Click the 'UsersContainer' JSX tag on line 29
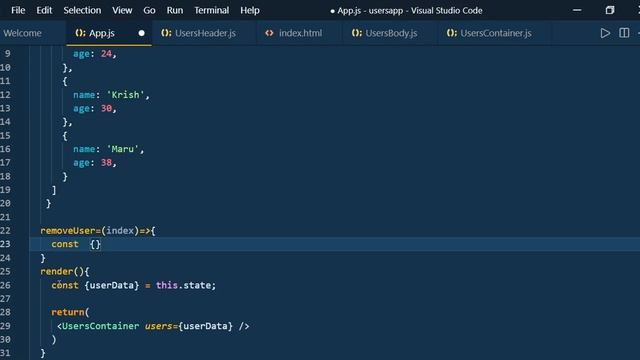This screenshot has width=640, height=360. tap(100, 326)
